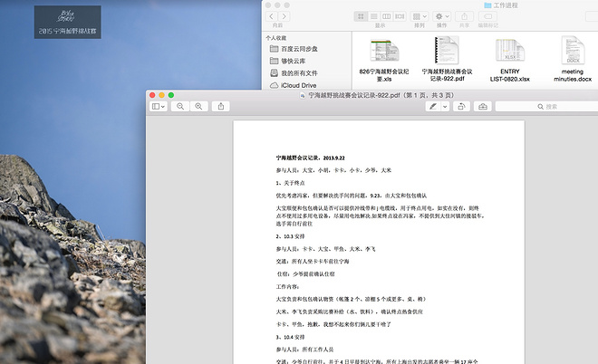
Task: Open the Finder action gear menu
Action: tap(442, 16)
